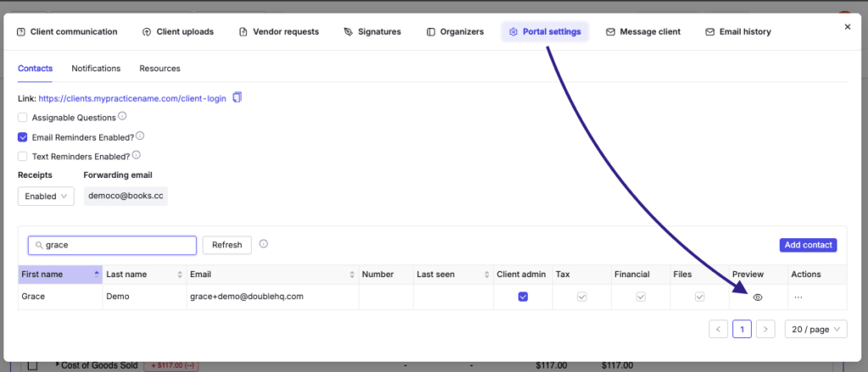This screenshot has width=868, height=372.
Task: Toggle Financial permission for Grace
Action: click(x=641, y=297)
